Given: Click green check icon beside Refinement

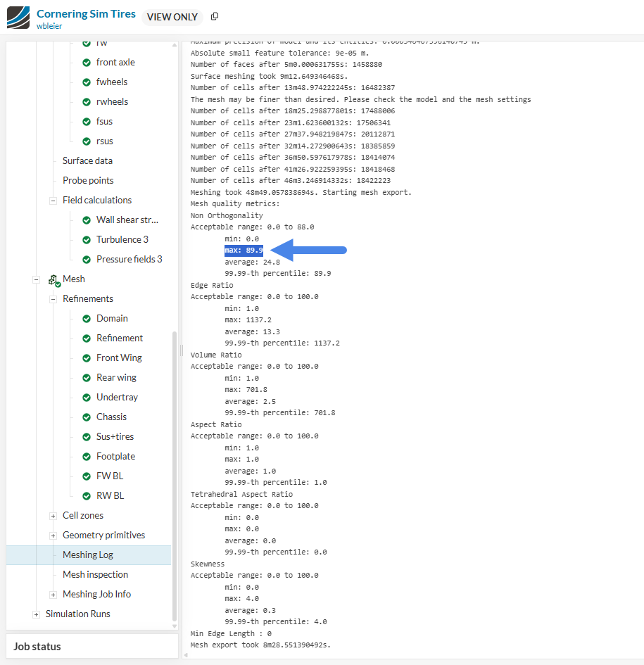Looking at the screenshot, I should coord(87,338).
